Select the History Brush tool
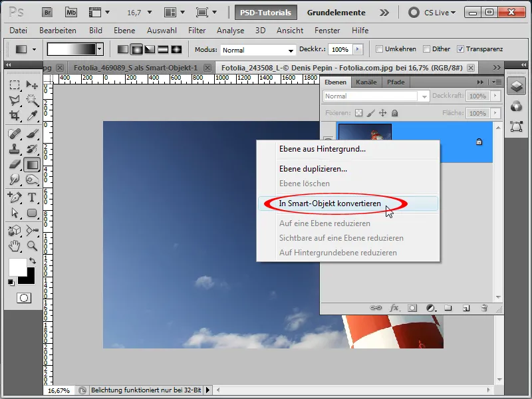The width and height of the screenshot is (532, 399). pos(32,149)
